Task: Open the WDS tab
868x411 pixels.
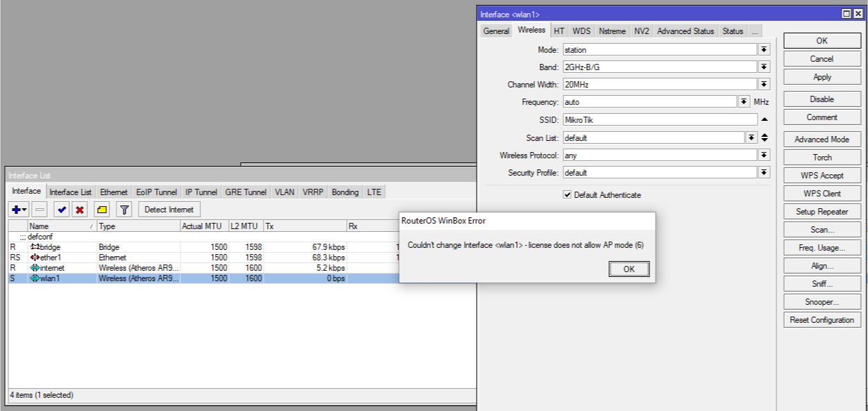Action: coord(581,31)
